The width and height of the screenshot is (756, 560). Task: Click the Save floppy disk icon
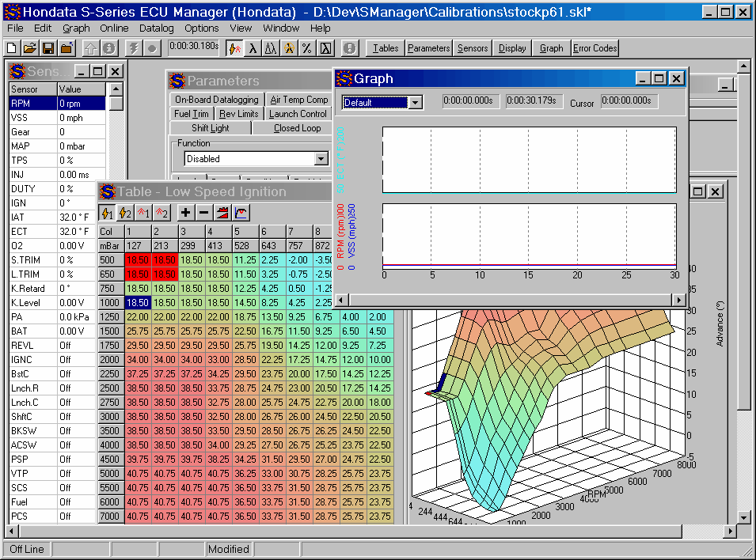coord(48,48)
